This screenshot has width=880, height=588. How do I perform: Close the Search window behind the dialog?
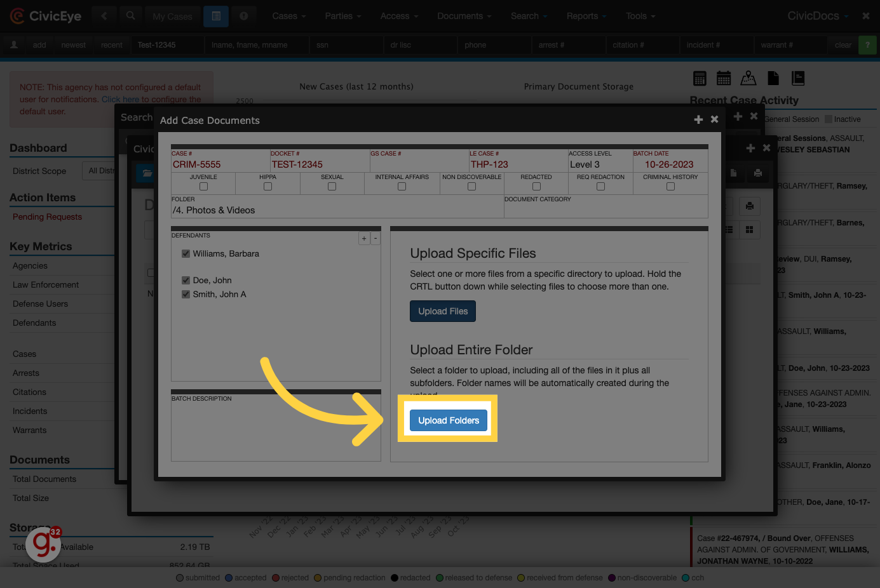point(754,116)
